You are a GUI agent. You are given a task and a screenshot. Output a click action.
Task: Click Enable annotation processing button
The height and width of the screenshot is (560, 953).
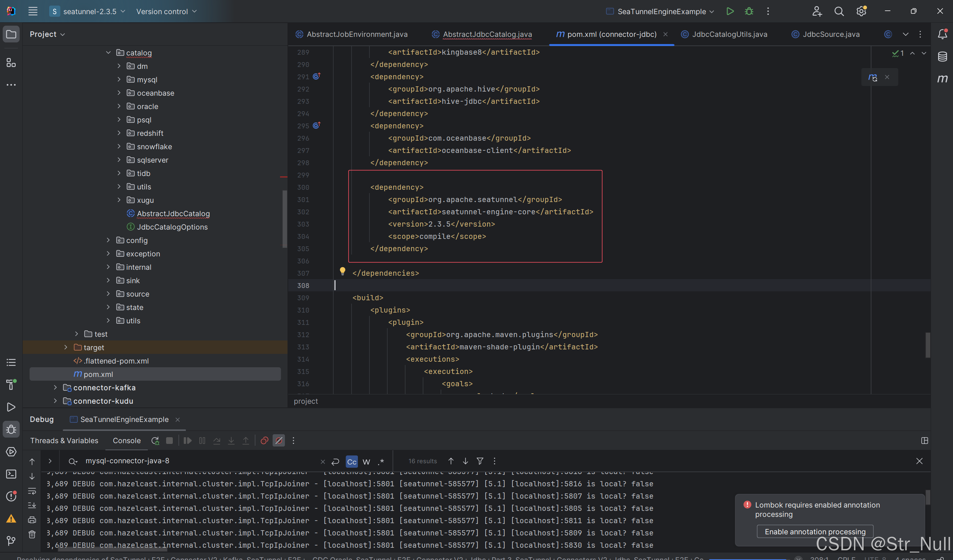[x=815, y=532]
